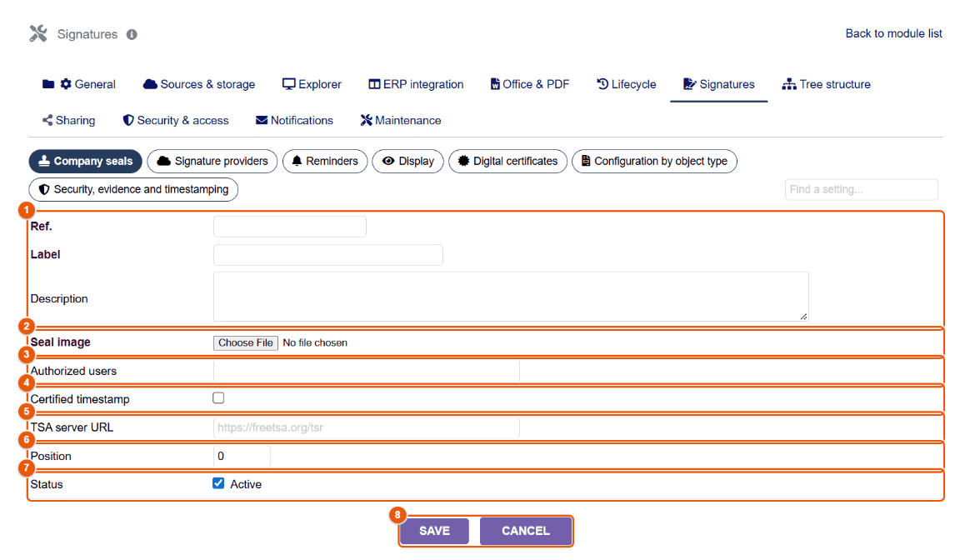Focus the Find a setting search box
The width and height of the screenshot is (955, 560).
pyautogui.click(x=861, y=189)
